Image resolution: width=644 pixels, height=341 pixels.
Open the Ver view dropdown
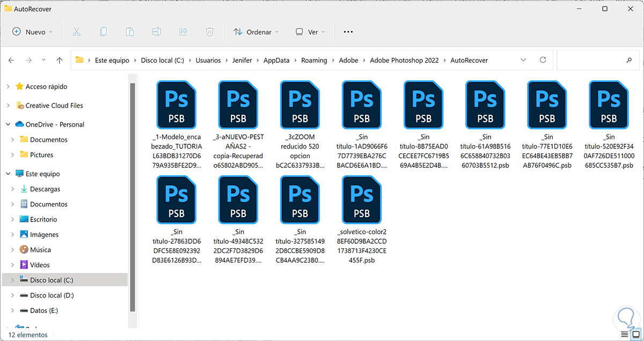pos(310,32)
